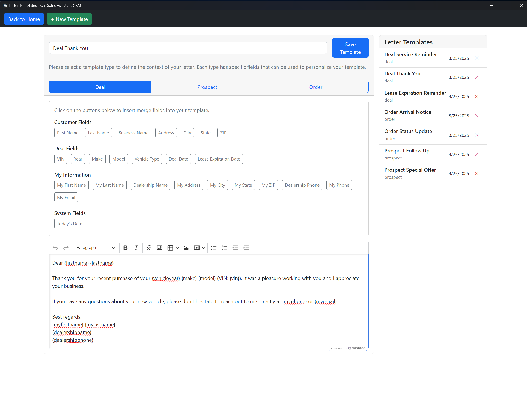Insert a block quote
This screenshot has height=420, width=527.
[186, 248]
